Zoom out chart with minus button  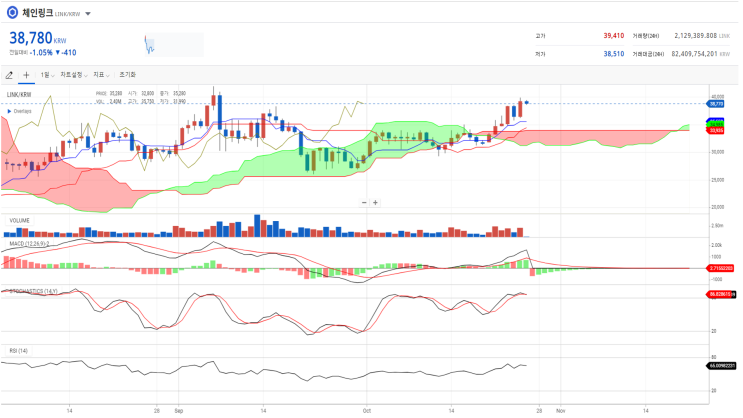tap(364, 202)
